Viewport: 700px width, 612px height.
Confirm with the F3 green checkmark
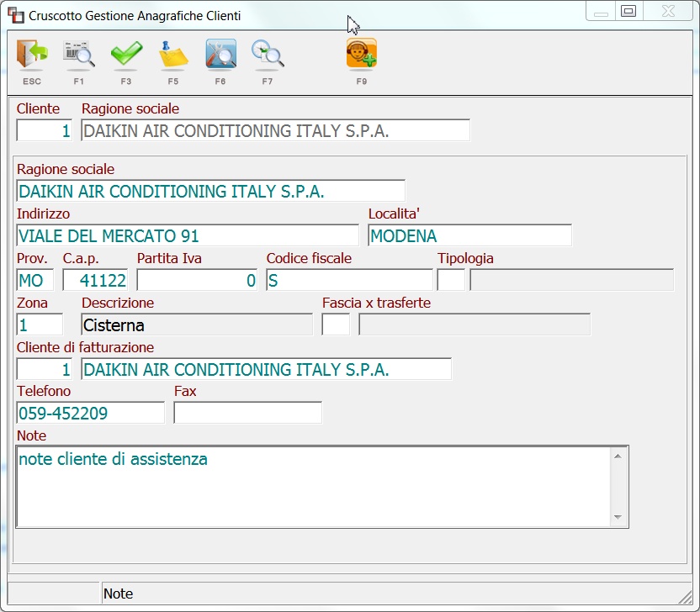tap(126, 55)
